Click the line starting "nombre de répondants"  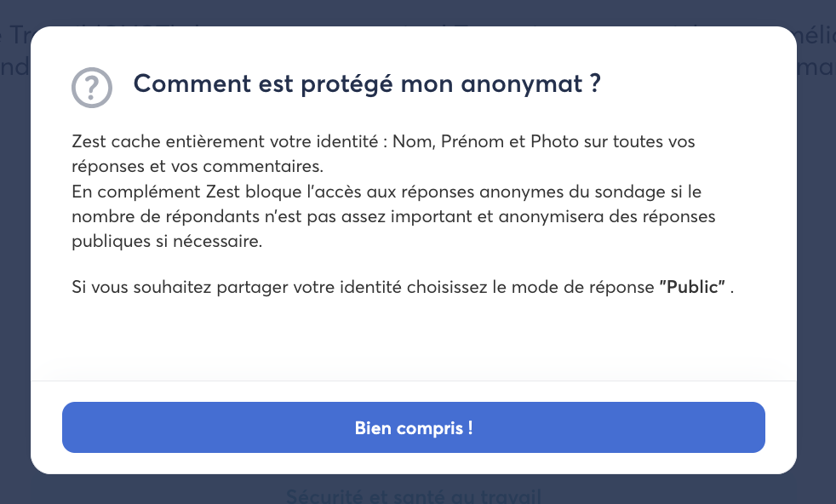(x=170, y=216)
